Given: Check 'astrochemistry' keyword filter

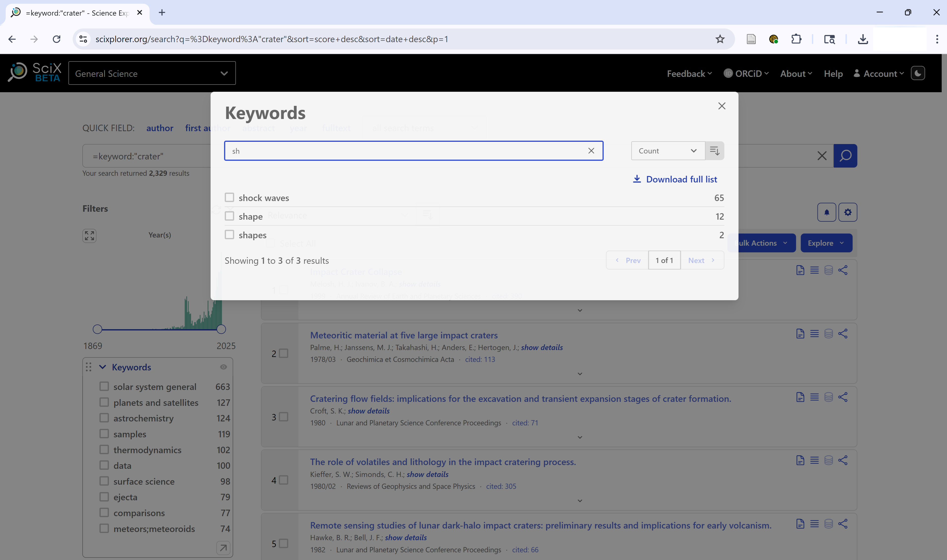Looking at the screenshot, I should click(104, 418).
